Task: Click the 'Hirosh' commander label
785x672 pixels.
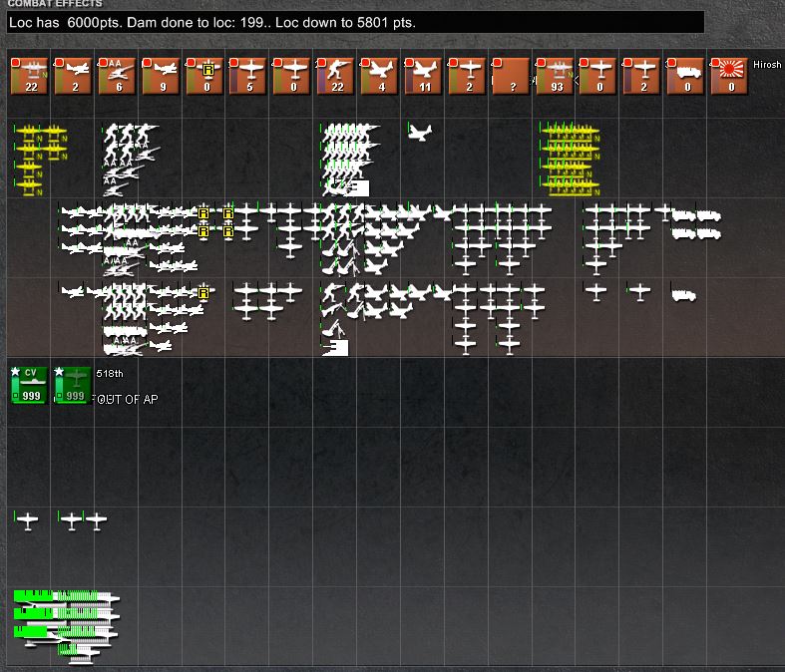Action: [x=767, y=65]
